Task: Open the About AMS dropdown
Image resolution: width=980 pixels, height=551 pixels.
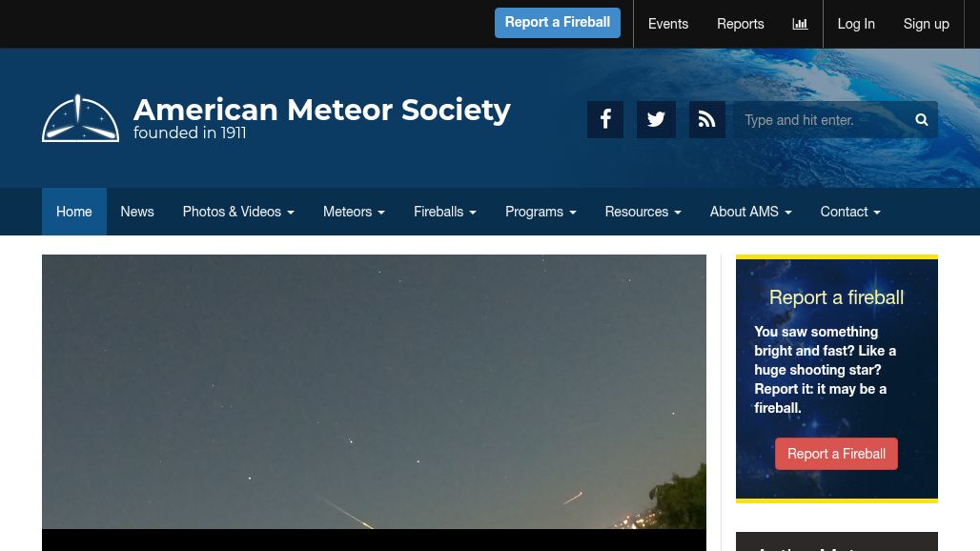Action: (750, 211)
